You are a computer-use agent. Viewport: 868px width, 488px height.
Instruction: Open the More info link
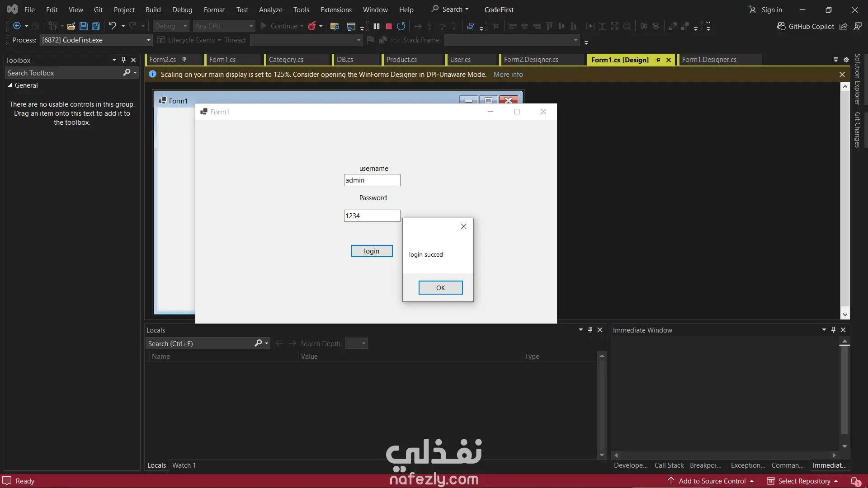(508, 75)
